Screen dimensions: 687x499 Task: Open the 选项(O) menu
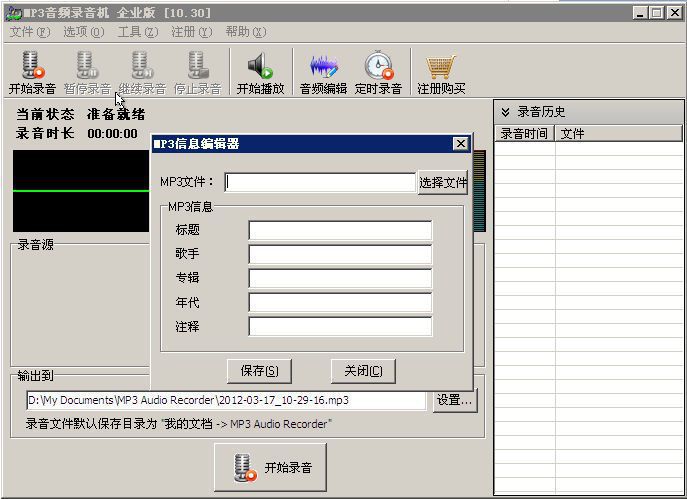pyautogui.click(x=84, y=32)
